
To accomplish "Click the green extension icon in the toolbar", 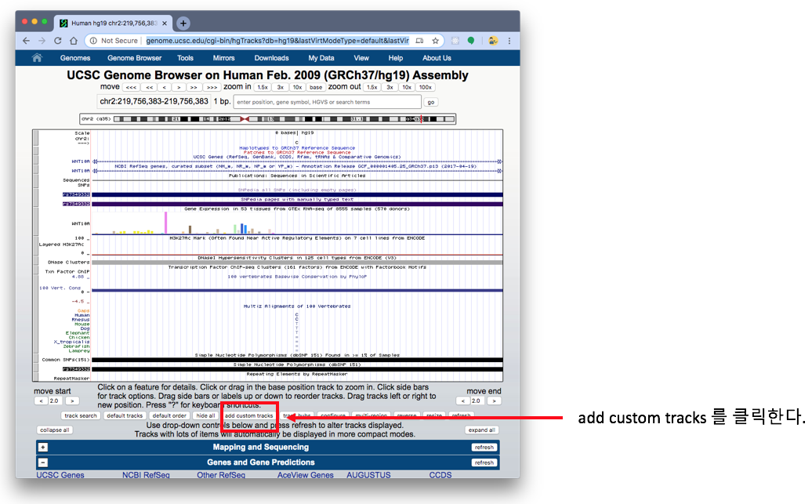I will pos(471,41).
